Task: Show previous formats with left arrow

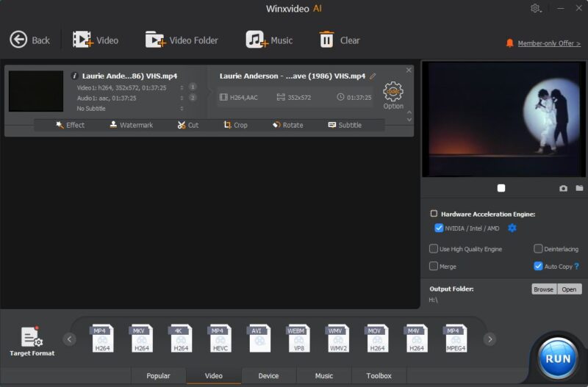Action: pyautogui.click(x=69, y=339)
